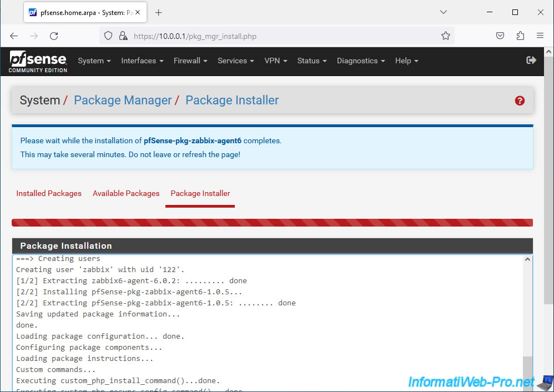
Task: Click the log line 'Configuring package components...'
Action: point(89,348)
